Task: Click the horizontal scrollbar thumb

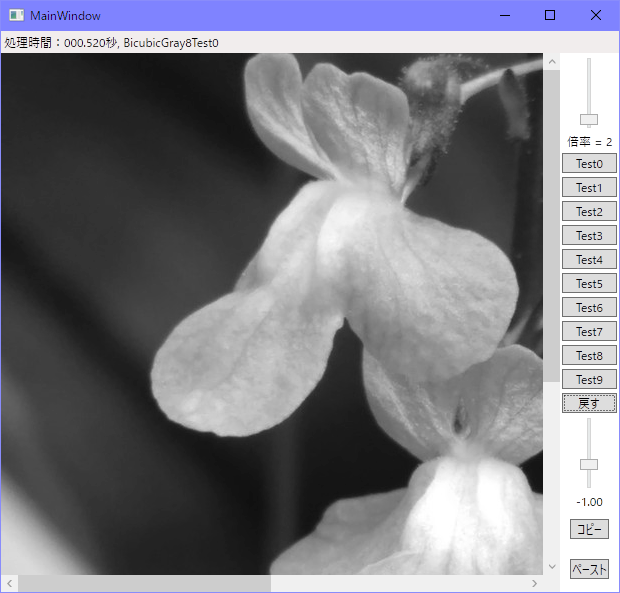Action: (x=145, y=584)
